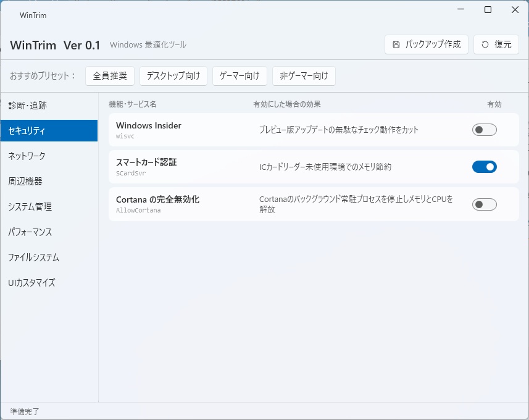
Task: Click the AllowCortana identifier text
Action: (138, 211)
